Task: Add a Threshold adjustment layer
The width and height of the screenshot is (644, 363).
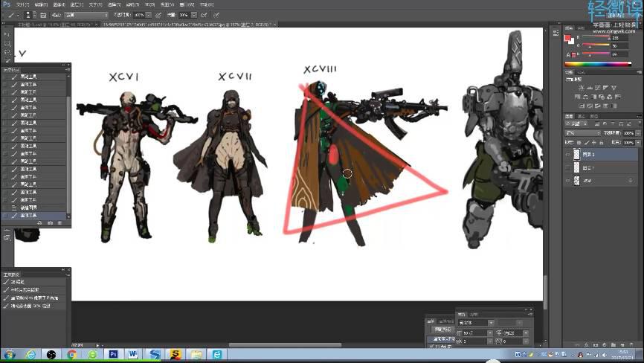Action: [598, 106]
